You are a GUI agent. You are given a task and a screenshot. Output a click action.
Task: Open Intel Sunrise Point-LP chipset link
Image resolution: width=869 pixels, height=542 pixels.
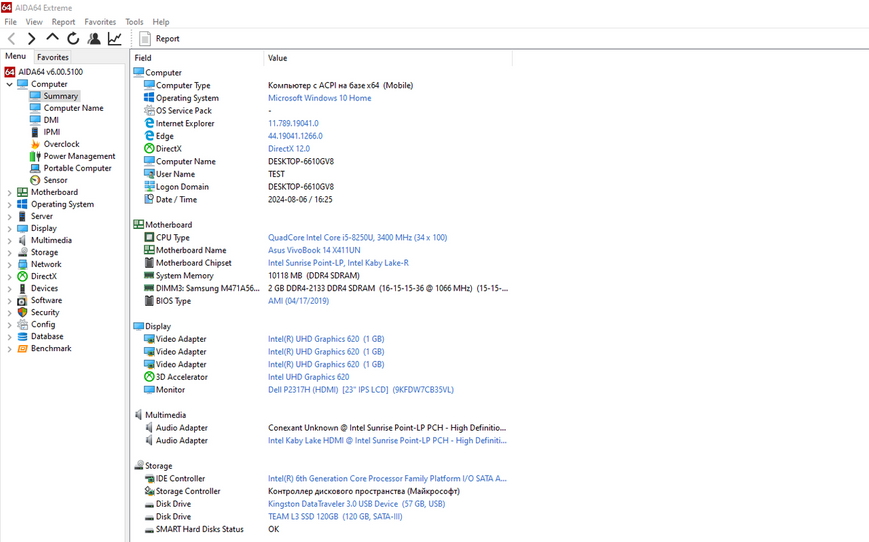tap(338, 263)
